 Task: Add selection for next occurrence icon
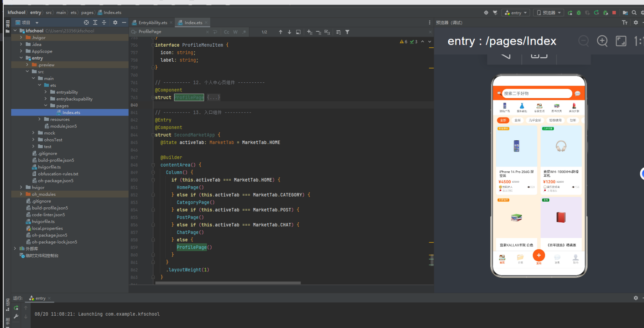[310, 32]
